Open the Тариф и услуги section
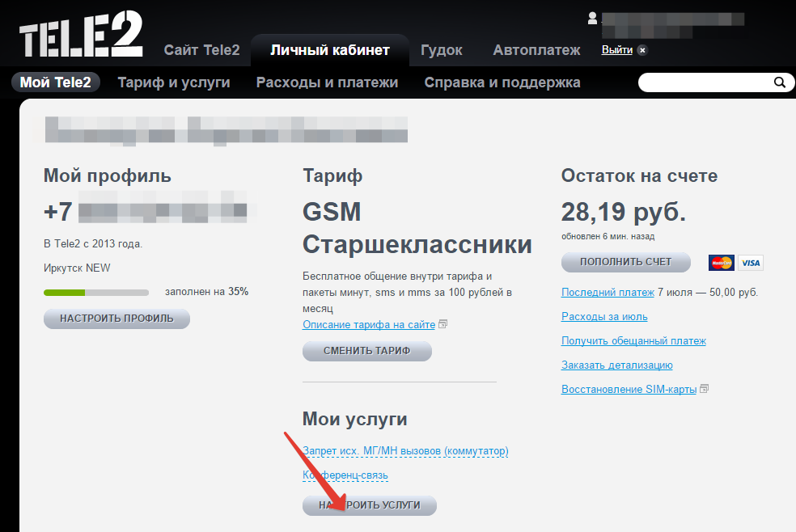 pos(173,82)
